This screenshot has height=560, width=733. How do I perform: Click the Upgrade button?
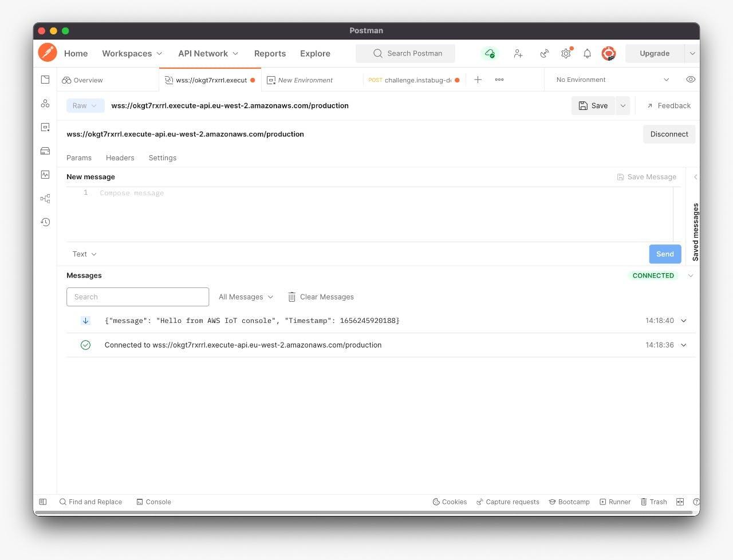tap(655, 53)
